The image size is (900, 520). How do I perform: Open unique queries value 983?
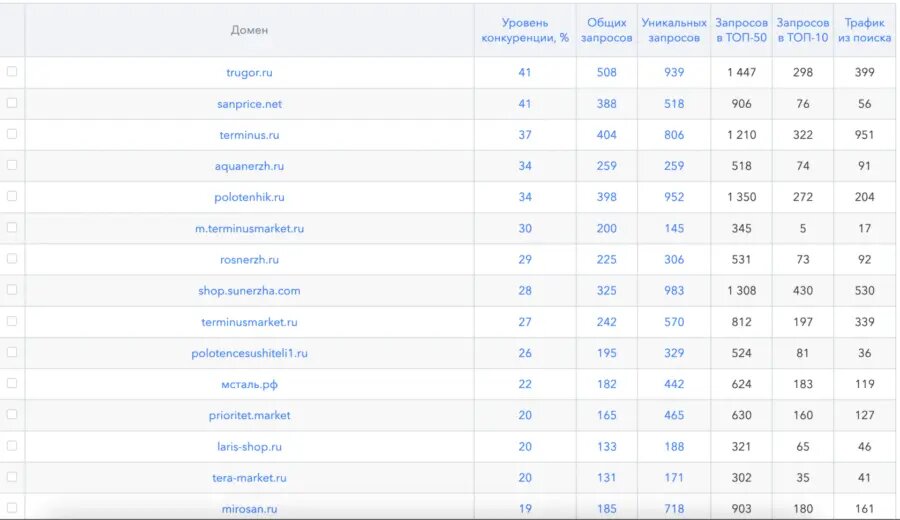click(x=674, y=290)
